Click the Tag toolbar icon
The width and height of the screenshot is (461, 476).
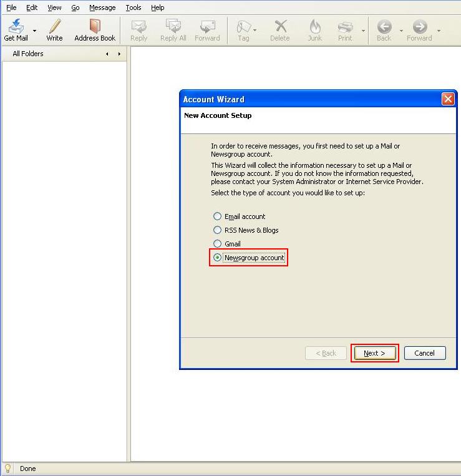[x=243, y=27]
